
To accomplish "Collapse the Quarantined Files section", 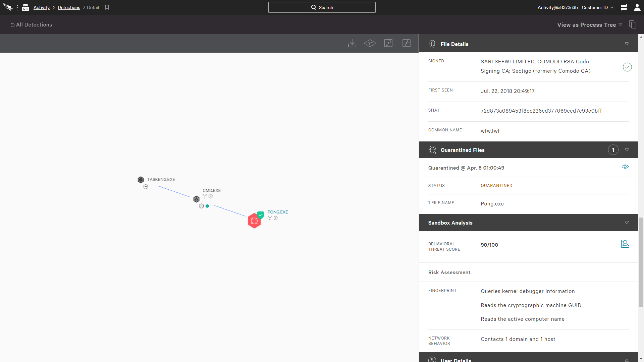I will pos(627,150).
